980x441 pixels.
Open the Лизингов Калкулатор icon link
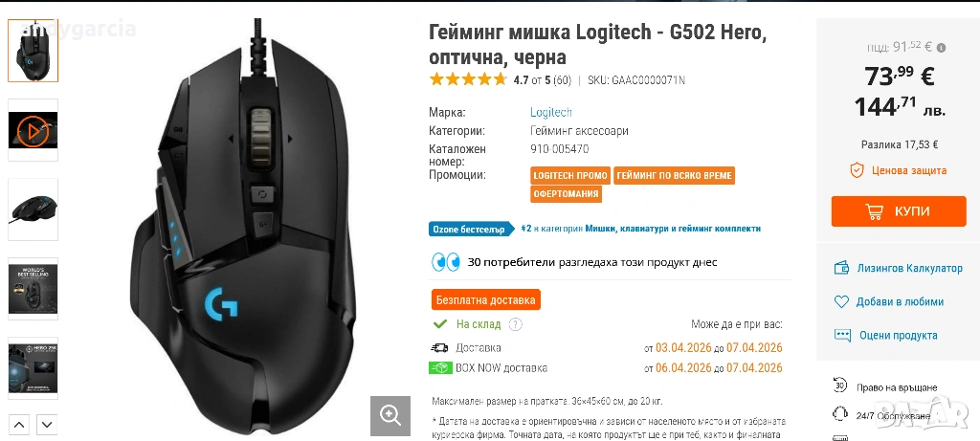pyautogui.click(x=842, y=268)
